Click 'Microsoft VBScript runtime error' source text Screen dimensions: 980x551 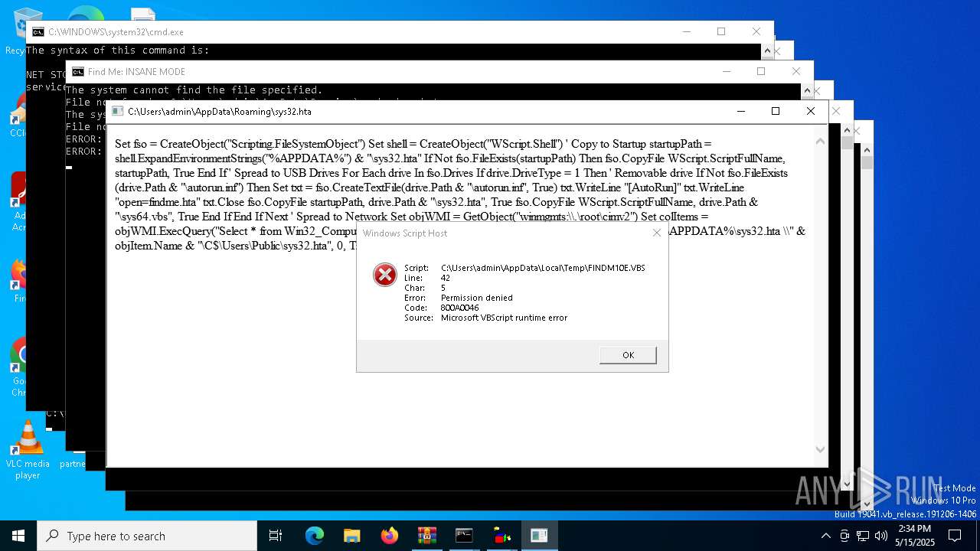[x=504, y=318]
